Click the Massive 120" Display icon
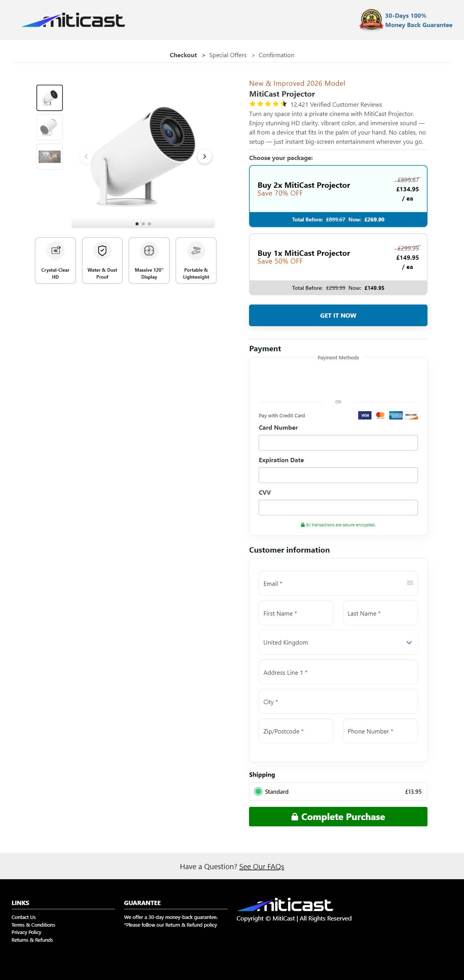The image size is (464, 980). tap(149, 250)
